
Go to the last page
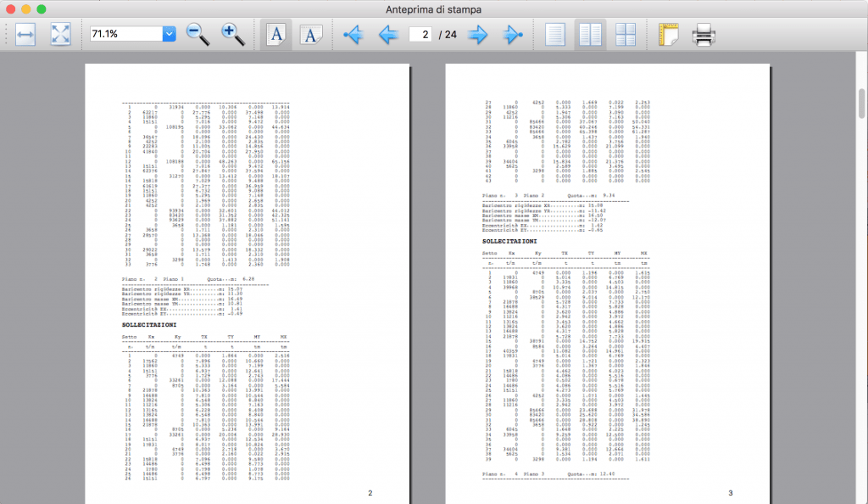513,35
